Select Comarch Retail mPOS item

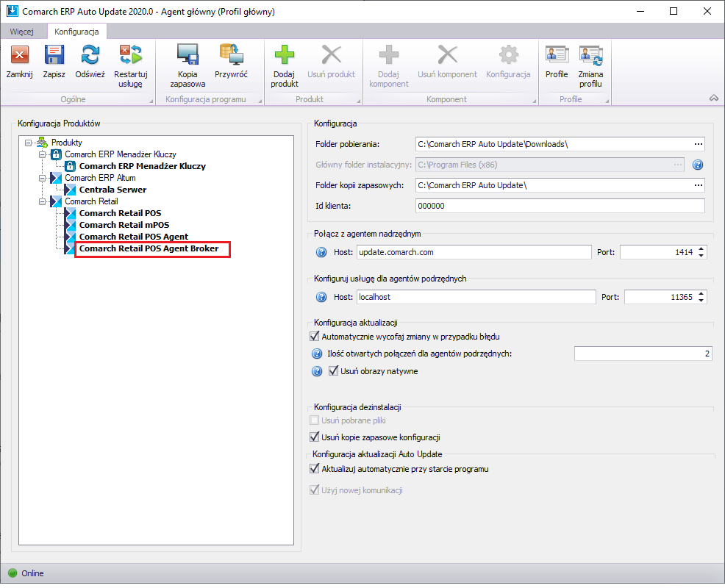124,225
